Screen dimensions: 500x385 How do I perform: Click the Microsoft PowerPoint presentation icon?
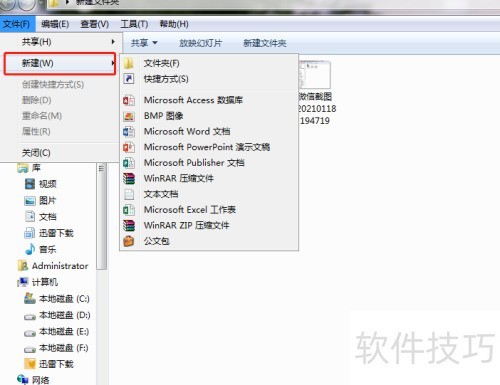pos(129,147)
